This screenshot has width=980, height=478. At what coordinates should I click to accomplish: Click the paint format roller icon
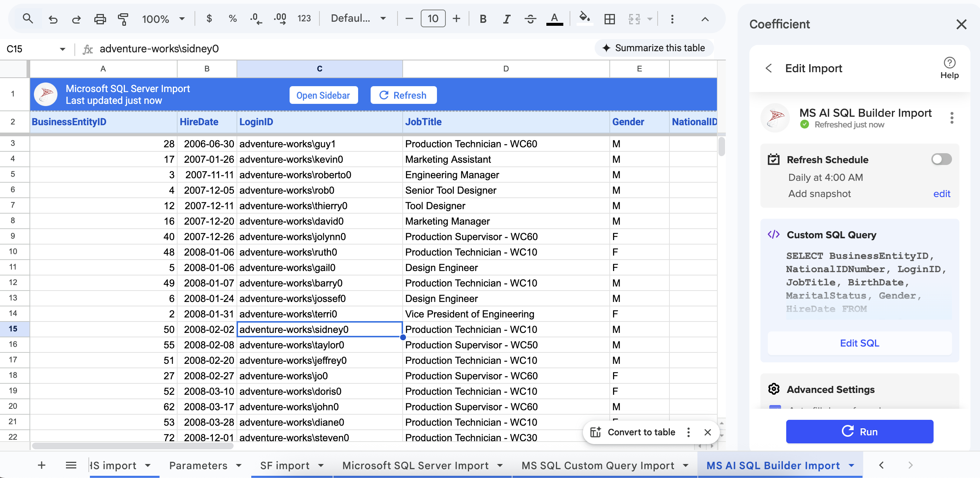[123, 19]
